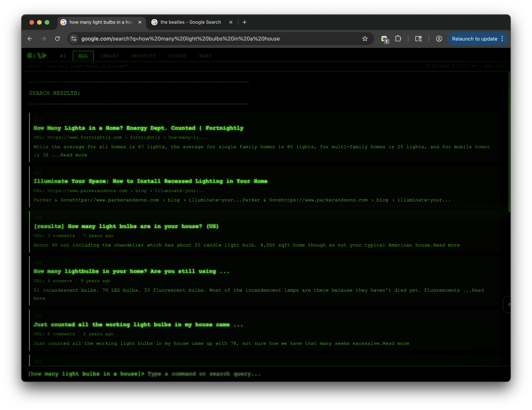Switch to the Beatles Google Search tab

191,22
